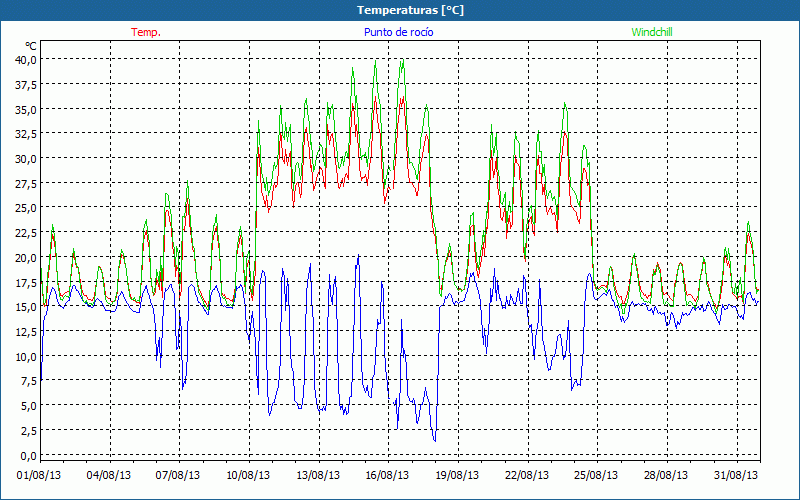Select the green 'Windchill' legend label
Viewport: 800px width, 500px height.
652,32
